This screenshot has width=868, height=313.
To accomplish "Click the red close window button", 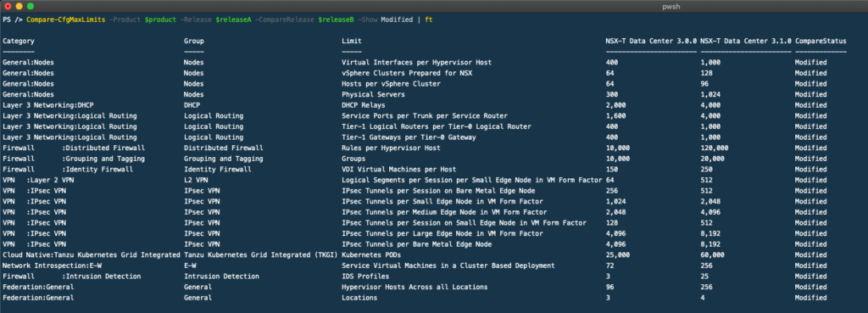I will (x=8, y=6).
